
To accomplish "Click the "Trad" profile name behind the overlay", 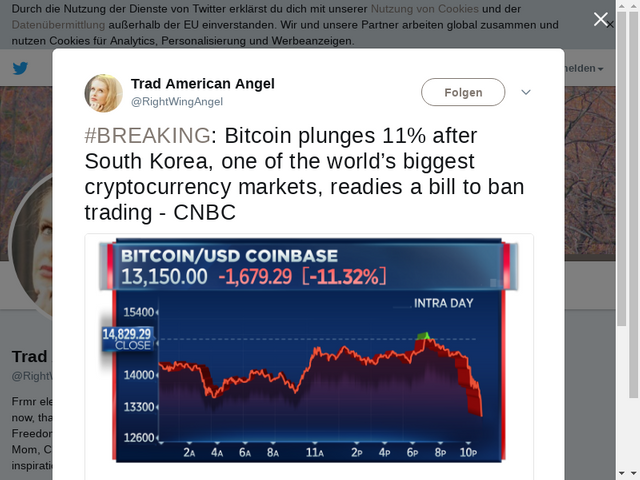I will click(29, 356).
